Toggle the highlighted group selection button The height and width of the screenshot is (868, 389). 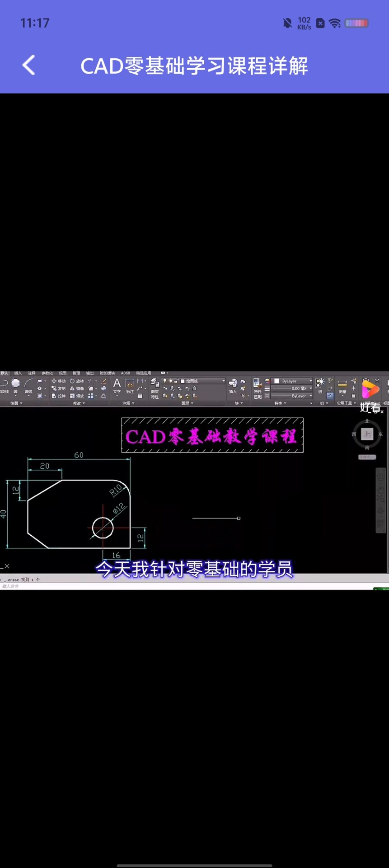coord(330,396)
